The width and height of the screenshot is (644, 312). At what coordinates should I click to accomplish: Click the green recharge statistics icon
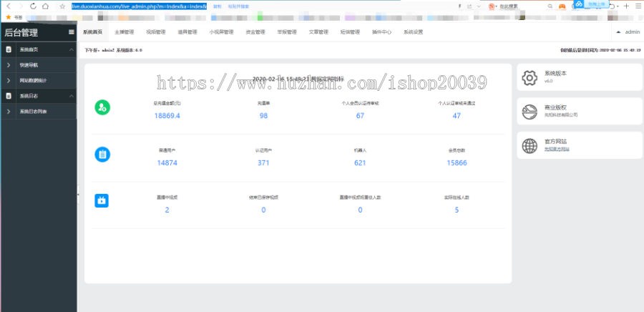pyautogui.click(x=102, y=108)
